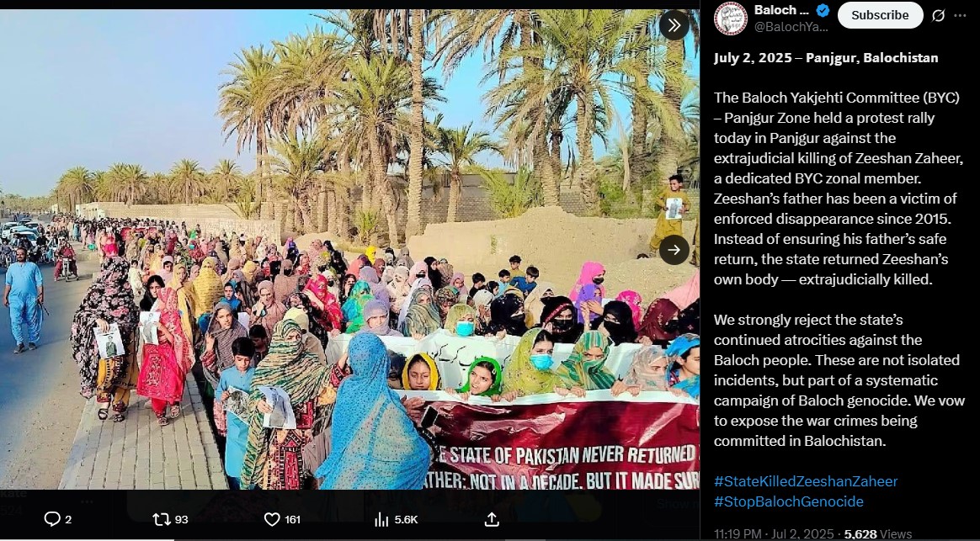Click the protest rally photo

click(349, 249)
